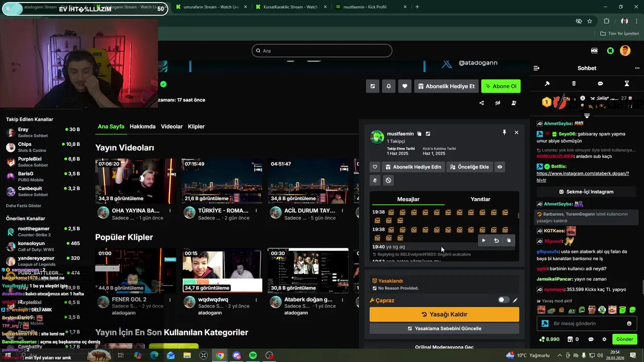Open Tüm Yer İşaretleri bookmarks folder
The image size is (644, 362).
click(x=619, y=34)
